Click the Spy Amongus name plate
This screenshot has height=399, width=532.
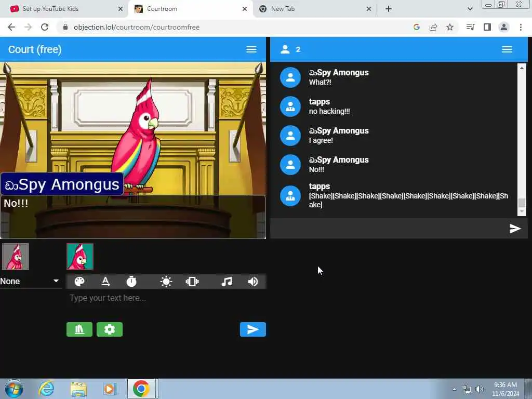[62, 184]
